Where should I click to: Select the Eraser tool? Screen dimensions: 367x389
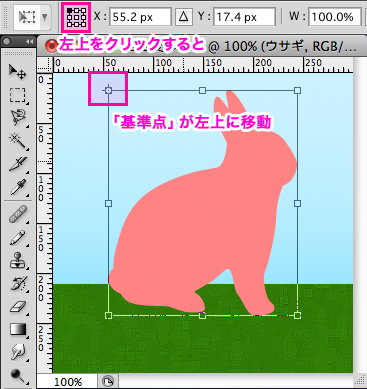click(x=17, y=307)
